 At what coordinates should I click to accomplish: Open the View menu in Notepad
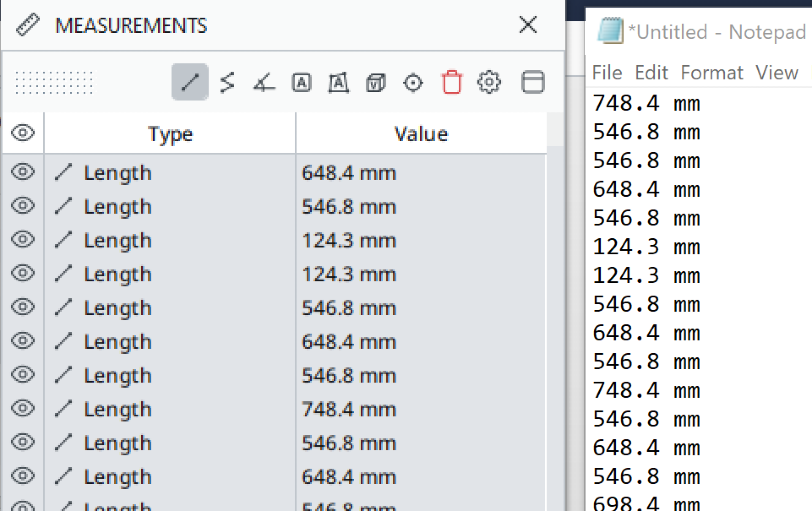[777, 72]
